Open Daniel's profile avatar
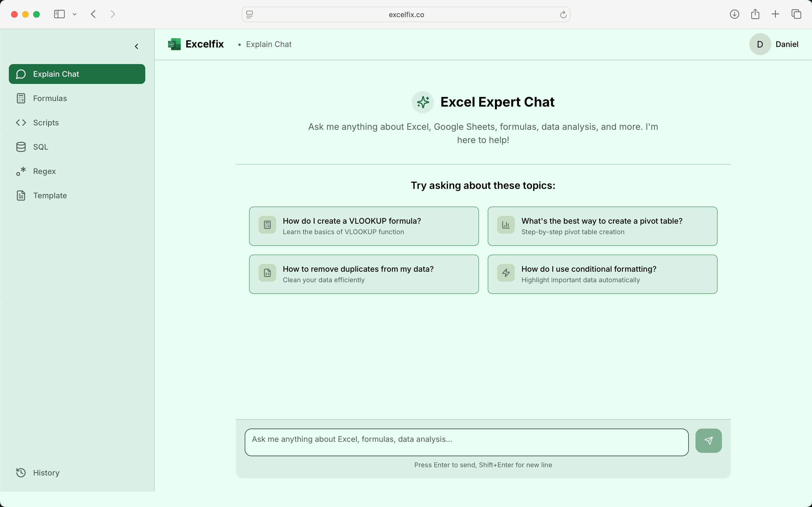Image resolution: width=812 pixels, height=507 pixels. click(x=760, y=44)
